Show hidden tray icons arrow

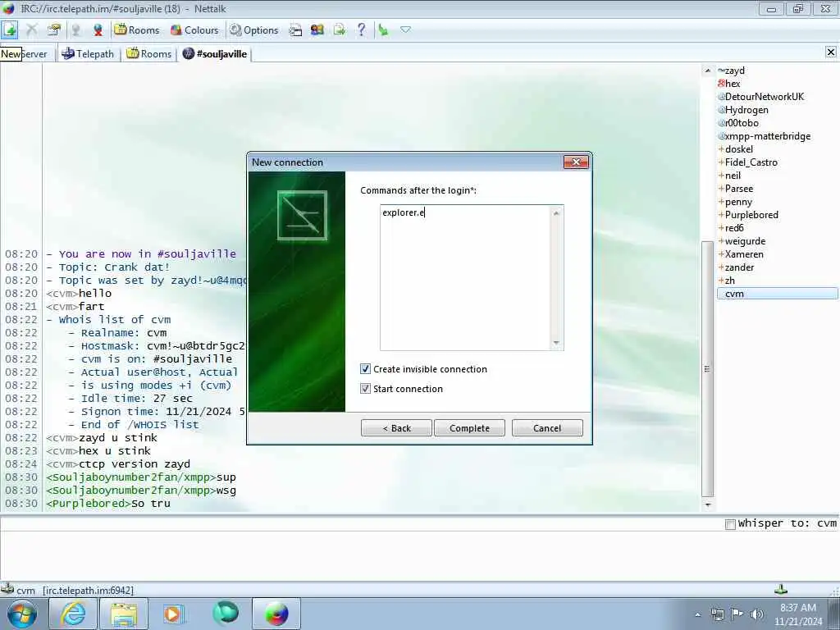coord(697,614)
